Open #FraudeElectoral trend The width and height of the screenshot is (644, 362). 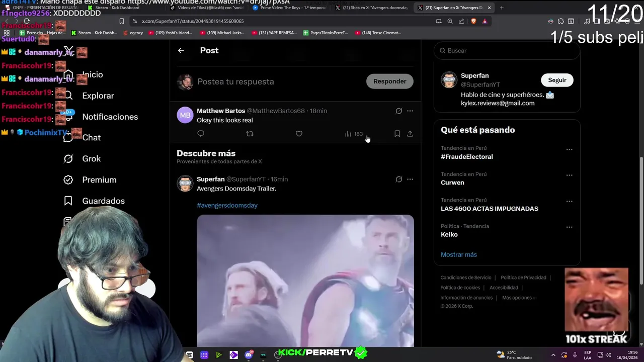[467, 156]
